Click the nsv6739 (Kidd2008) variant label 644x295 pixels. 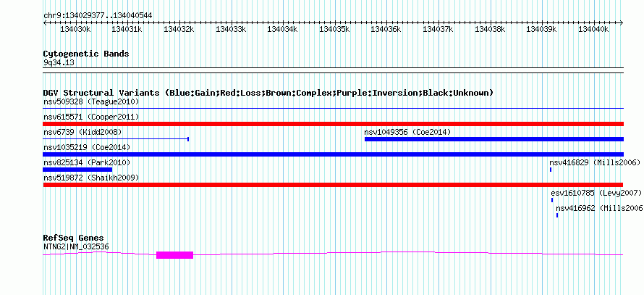pos(82,132)
